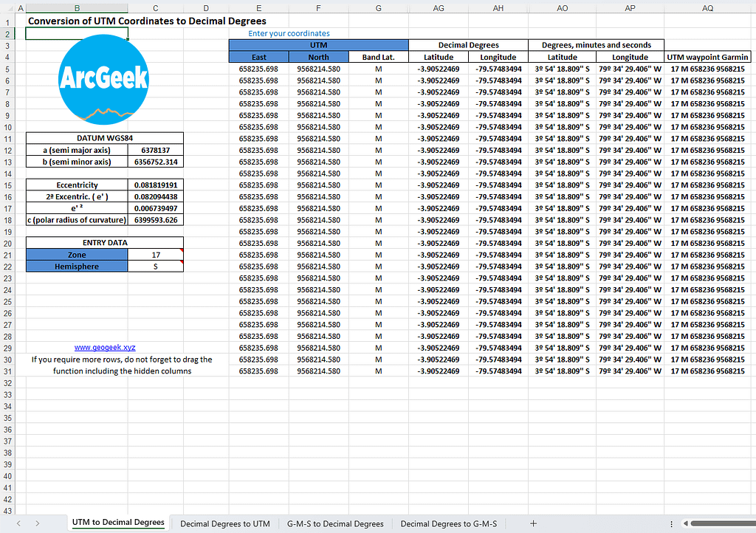Add a new sheet with plus icon
The image size is (756, 533).
coord(533,523)
